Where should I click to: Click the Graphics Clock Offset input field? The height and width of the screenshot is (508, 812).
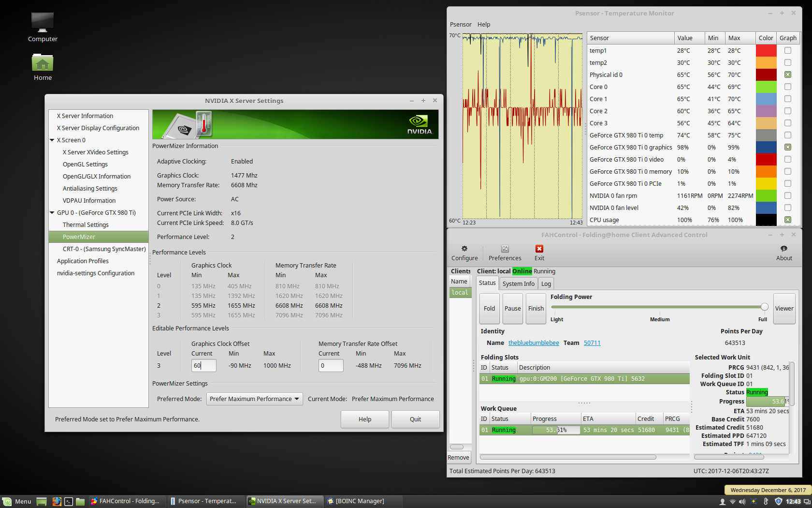click(x=203, y=366)
